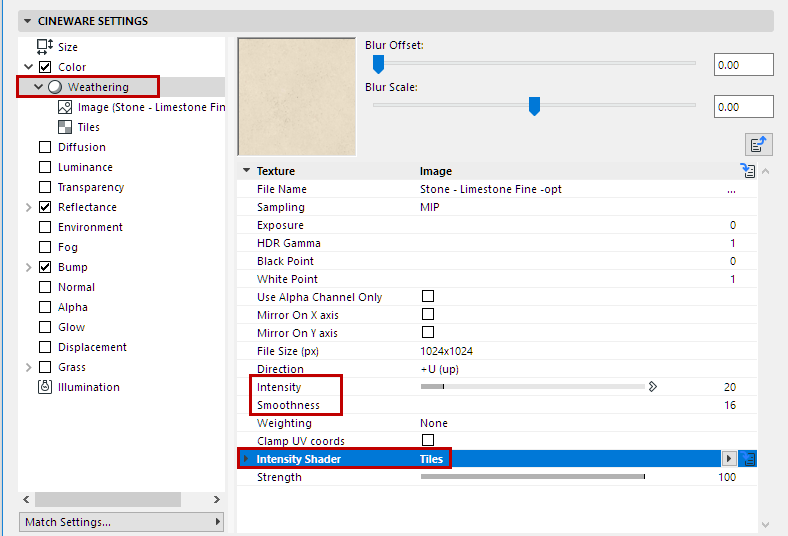Click the Intensity slider bar
The height and width of the screenshot is (536, 788).
pos(533,387)
